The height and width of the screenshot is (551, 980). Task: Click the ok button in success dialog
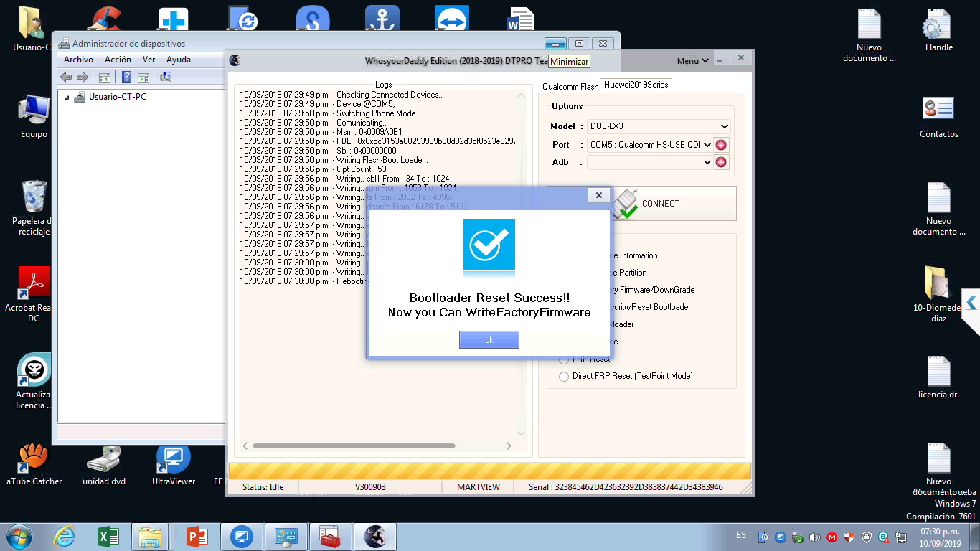click(x=489, y=340)
